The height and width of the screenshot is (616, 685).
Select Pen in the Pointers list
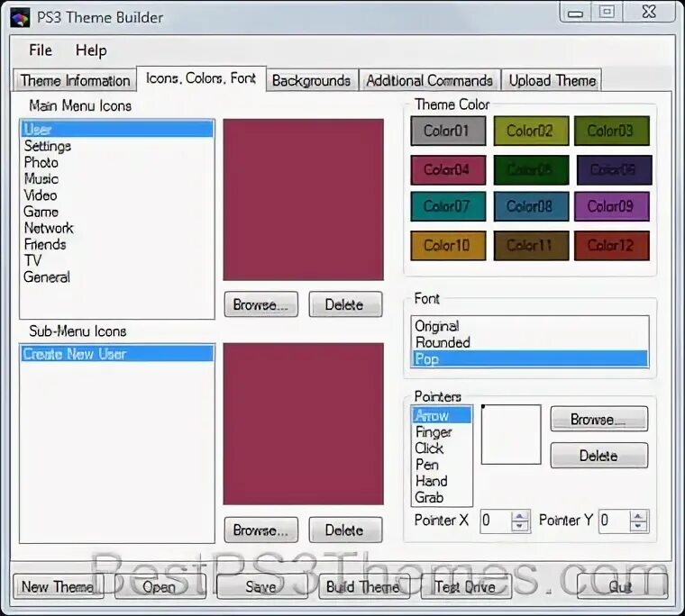(x=442, y=465)
